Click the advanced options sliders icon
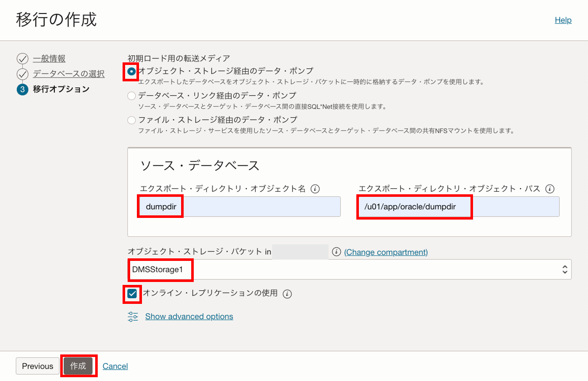The width and height of the screenshot is (588, 381). [x=133, y=316]
